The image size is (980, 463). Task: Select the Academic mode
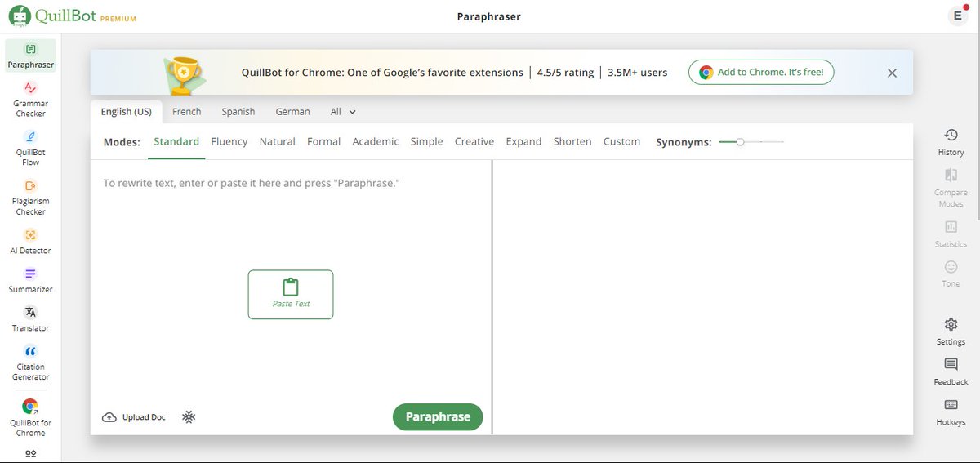[x=376, y=141]
